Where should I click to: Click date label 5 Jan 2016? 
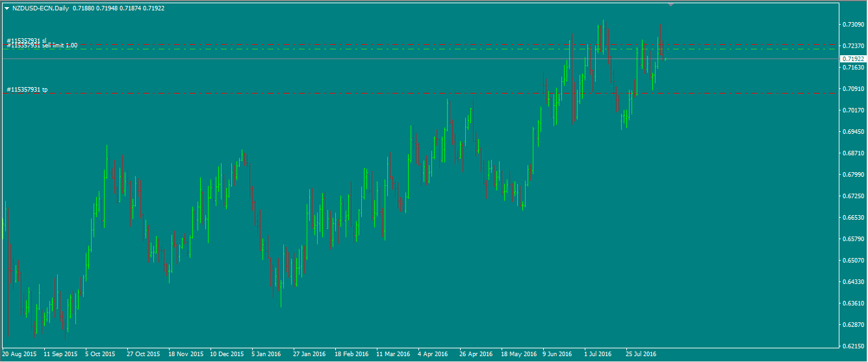[266, 354]
